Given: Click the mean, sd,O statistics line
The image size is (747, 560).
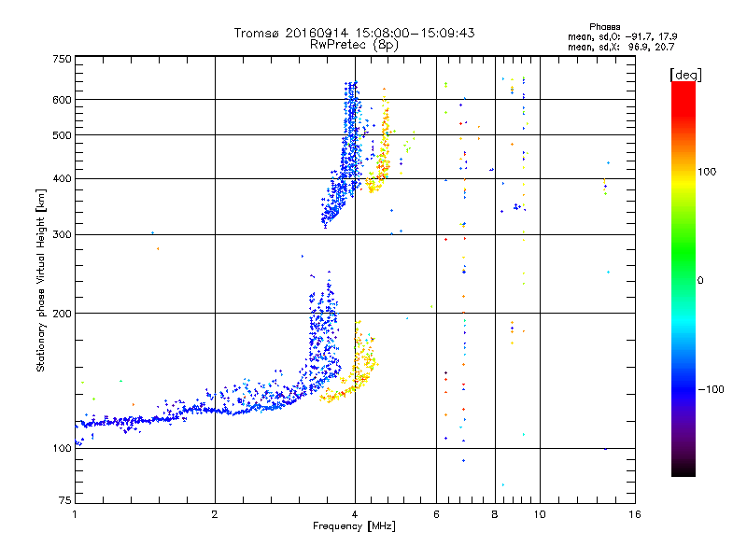Looking at the screenshot, I should coord(620,36).
